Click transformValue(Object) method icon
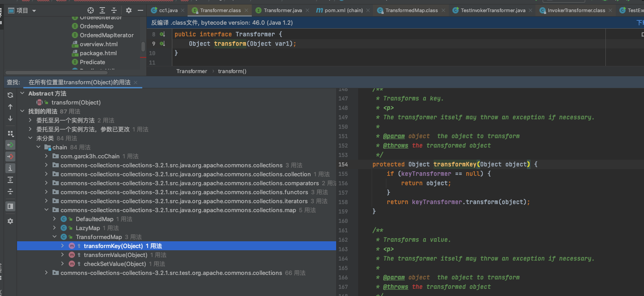 click(72, 255)
